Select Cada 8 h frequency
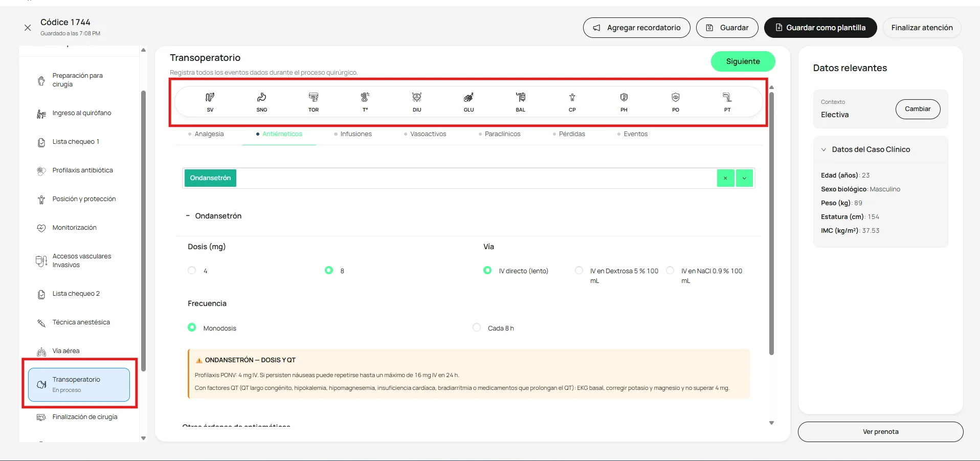Screen dimensions: 980x461 point(477,327)
